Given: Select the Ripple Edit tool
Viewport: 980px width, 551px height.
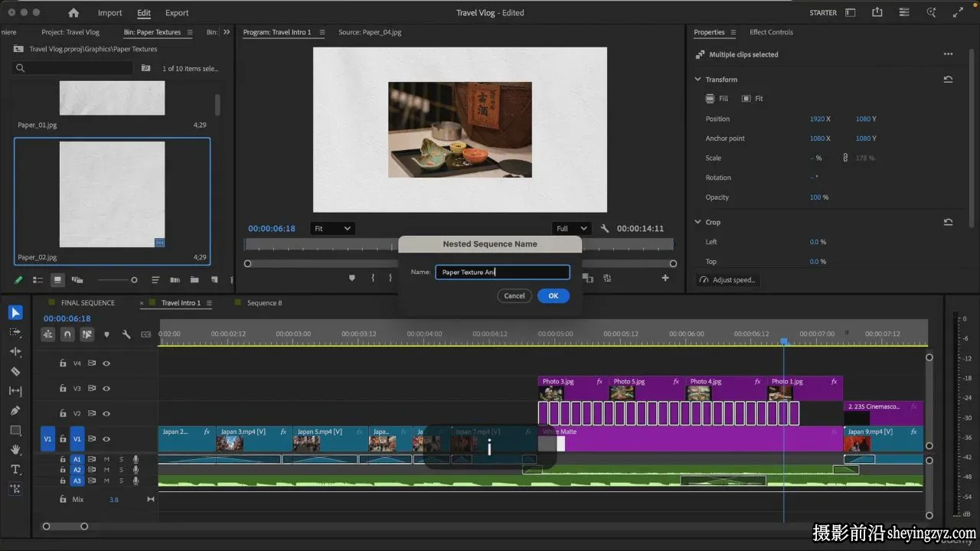Looking at the screenshot, I should [15, 351].
